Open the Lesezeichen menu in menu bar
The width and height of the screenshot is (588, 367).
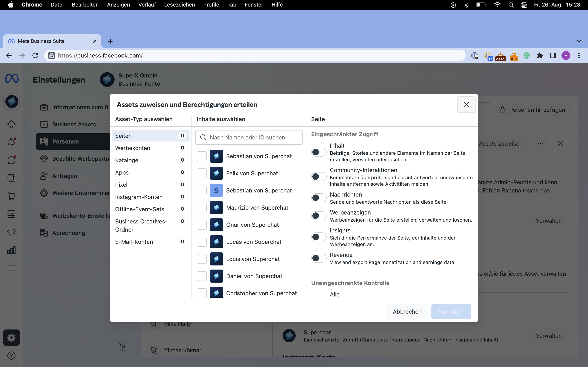179,5
